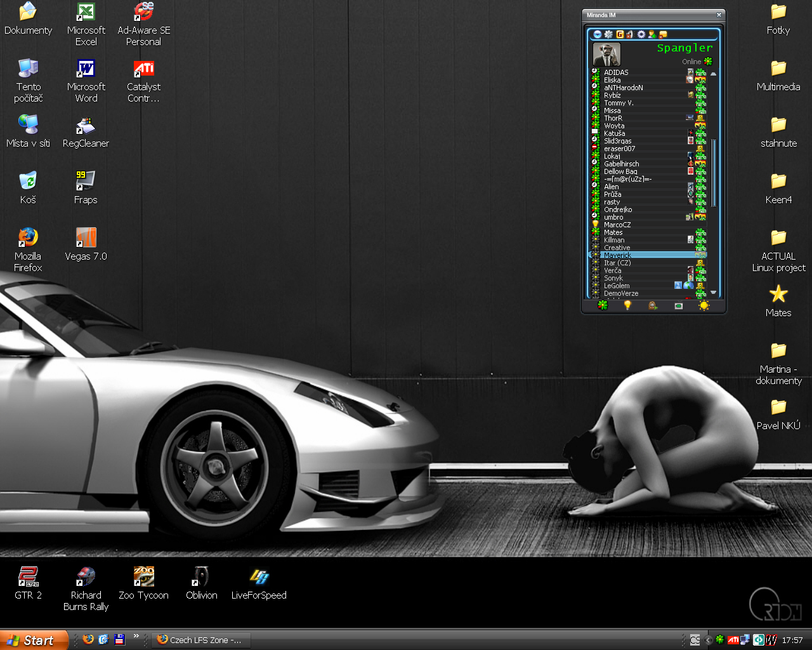Select the GTR 2 game shortcut
812x650 pixels.
(28, 583)
